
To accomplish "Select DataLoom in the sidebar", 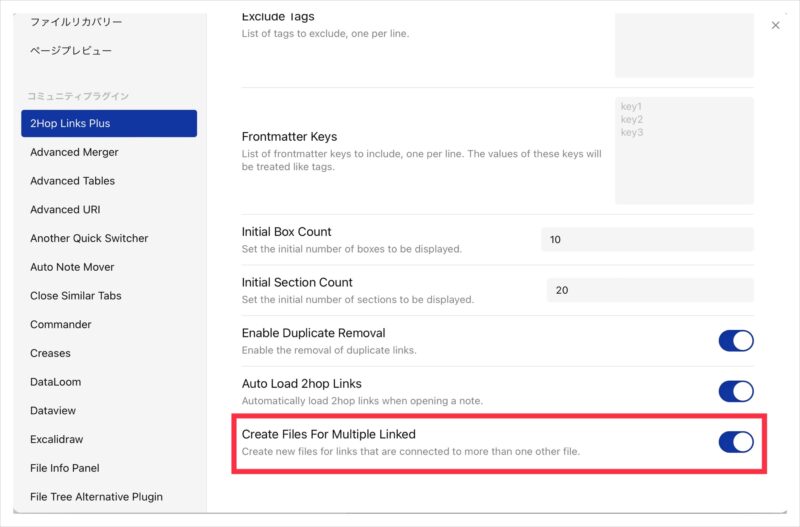I will (55, 382).
